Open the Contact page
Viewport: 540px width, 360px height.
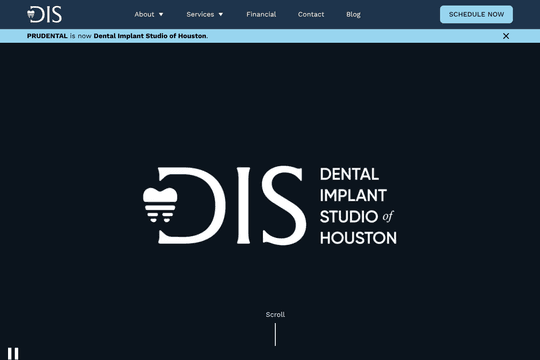pyautogui.click(x=311, y=14)
